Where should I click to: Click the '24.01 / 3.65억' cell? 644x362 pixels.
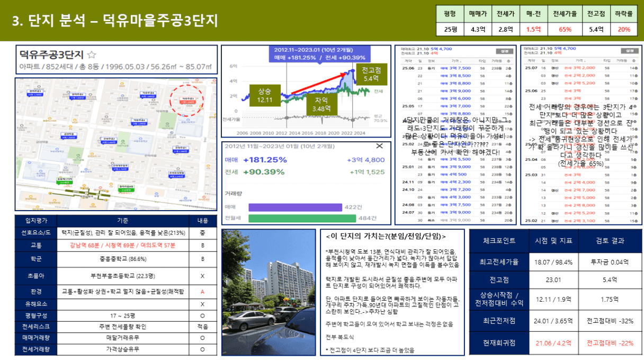click(554, 321)
